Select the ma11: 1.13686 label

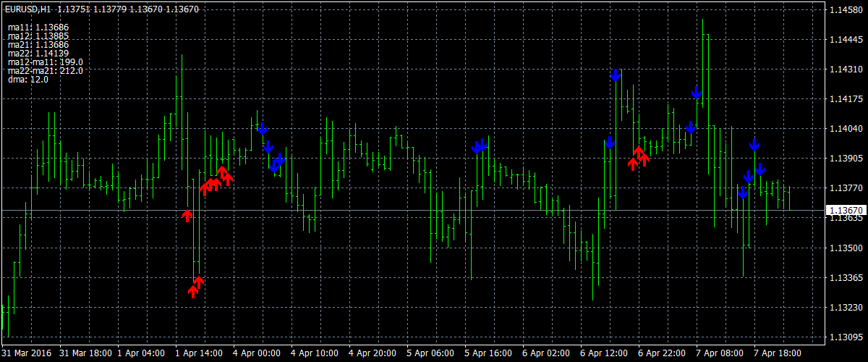(x=38, y=28)
